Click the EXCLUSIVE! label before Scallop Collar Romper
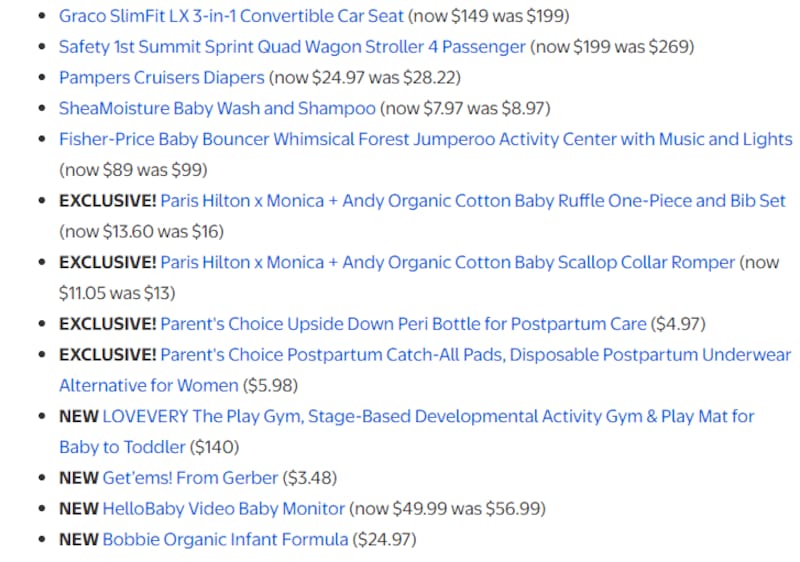This screenshot has width=800, height=562. click(x=107, y=263)
